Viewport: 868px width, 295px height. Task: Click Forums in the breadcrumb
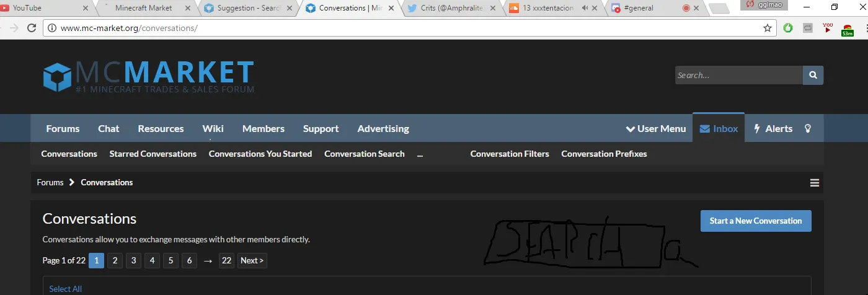[x=50, y=182]
